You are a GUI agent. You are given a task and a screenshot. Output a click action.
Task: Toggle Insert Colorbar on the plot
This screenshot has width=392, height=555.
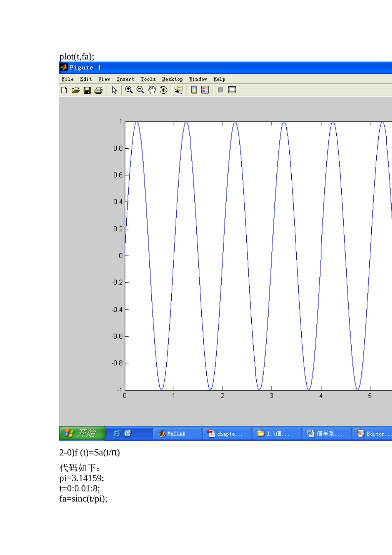pos(194,90)
